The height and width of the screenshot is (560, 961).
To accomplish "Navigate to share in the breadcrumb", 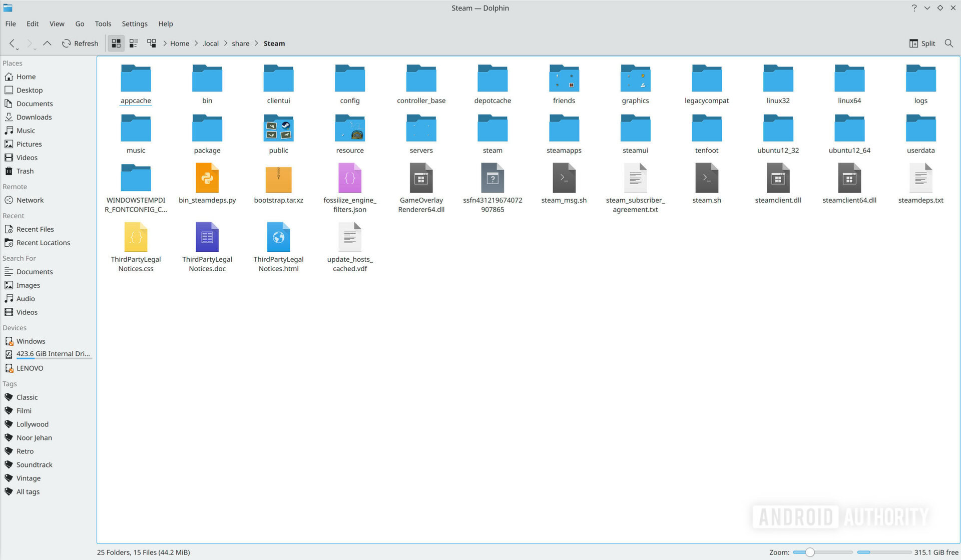I will click(x=241, y=44).
